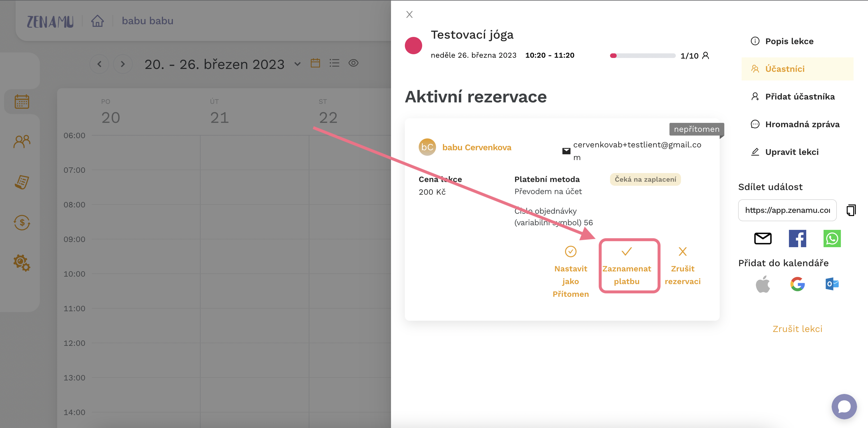
Task: Open Hromadná zpráva
Action: (x=797, y=124)
